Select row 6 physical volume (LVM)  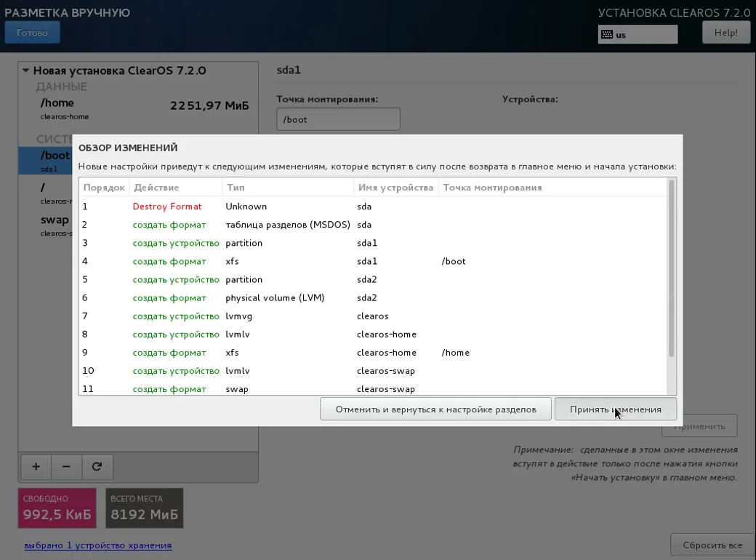(373, 298)
